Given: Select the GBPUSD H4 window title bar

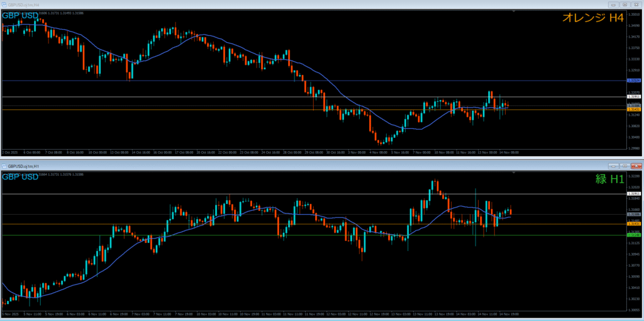Looking at the screenshot, I should click(252, 4).
